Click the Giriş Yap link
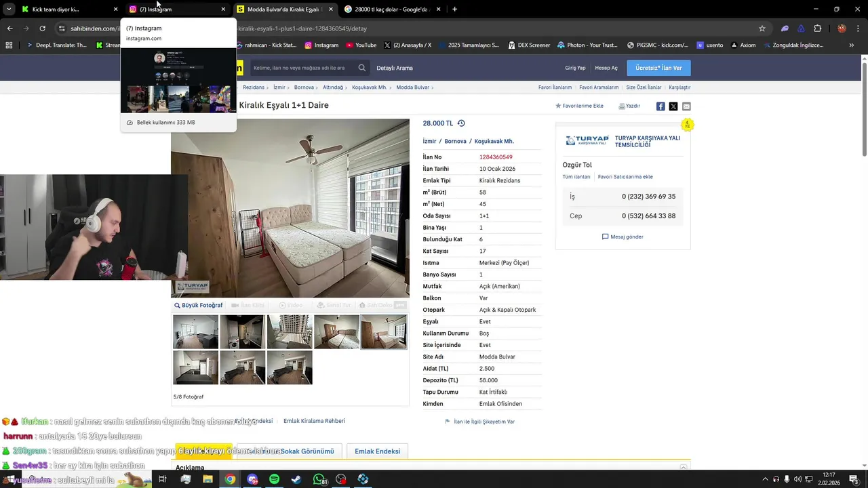This screenshot has width=868, height=488. (x=575, y=68)
